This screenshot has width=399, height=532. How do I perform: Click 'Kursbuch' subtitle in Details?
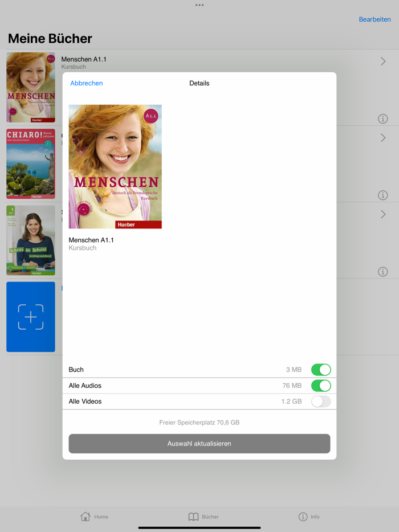[x=83, y=248]
